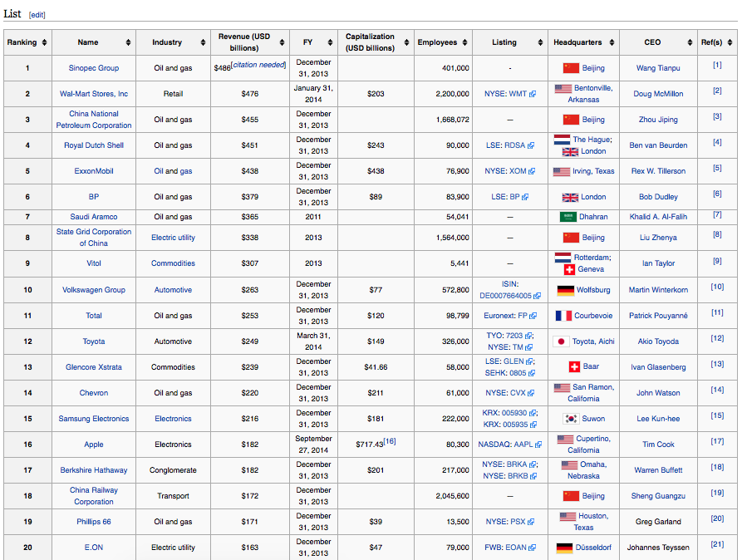Click the Saudi Arabia flag beside Dhahran

point(568,217)
